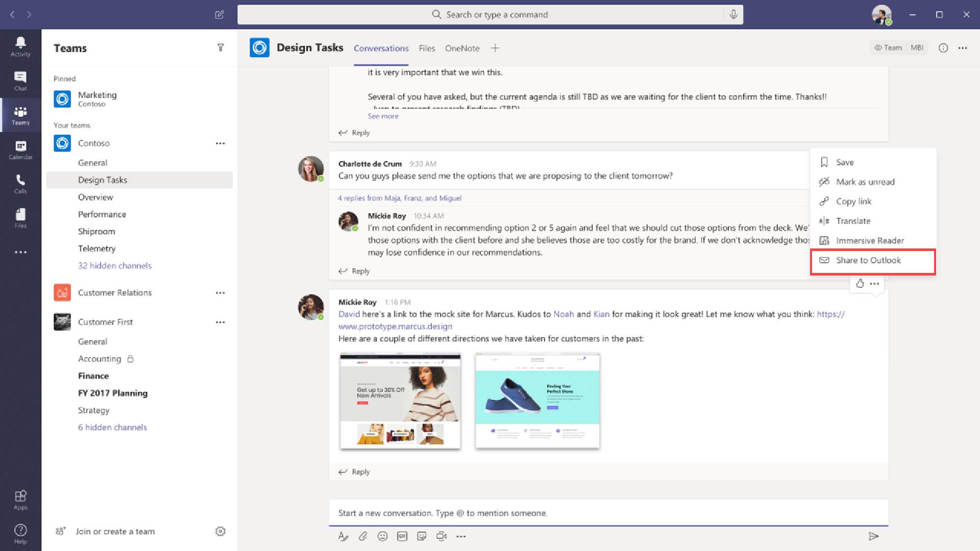
Task: Open the Files tab icon
Action: coord(427,48)
